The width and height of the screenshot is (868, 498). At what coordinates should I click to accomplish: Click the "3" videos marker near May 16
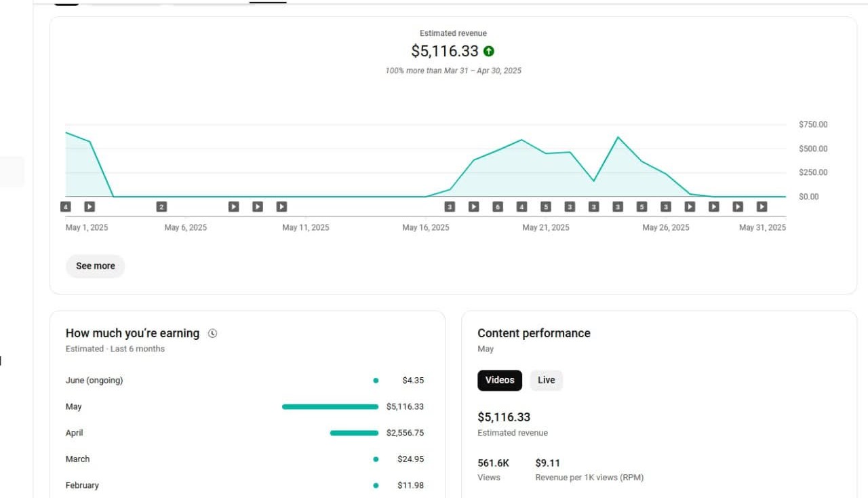pos(449,206)
